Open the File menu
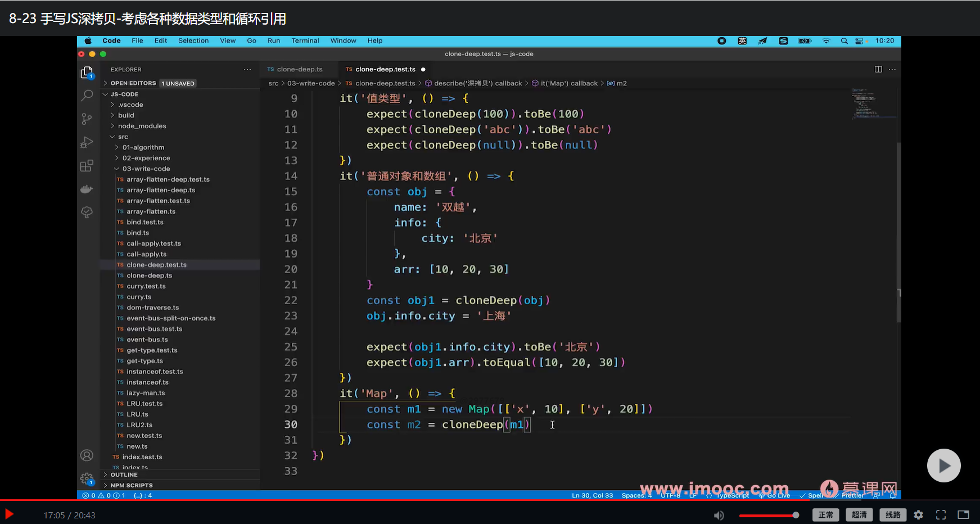This screenshot has height=524, width=980. (137, 40)
